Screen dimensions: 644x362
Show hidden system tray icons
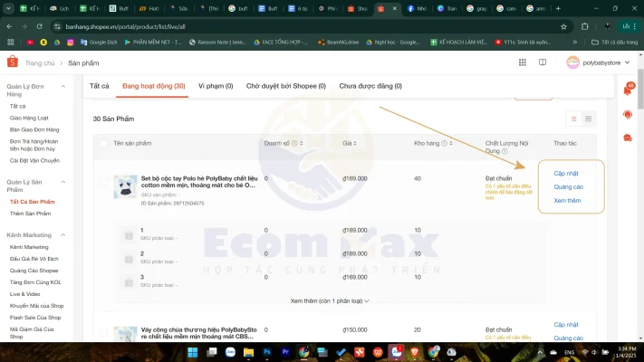click(540, 352)
